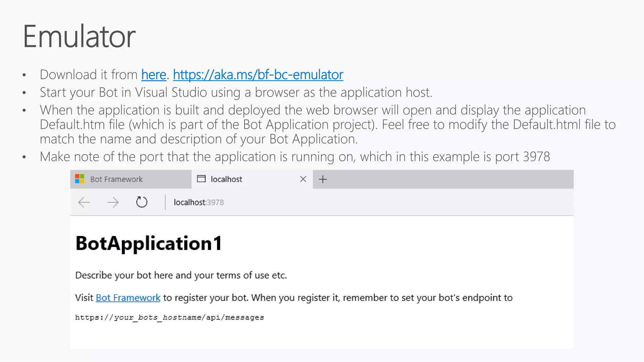The image size is (644, 362).
Task: Click the page icon on localhost tab
Action: [201, 179]
